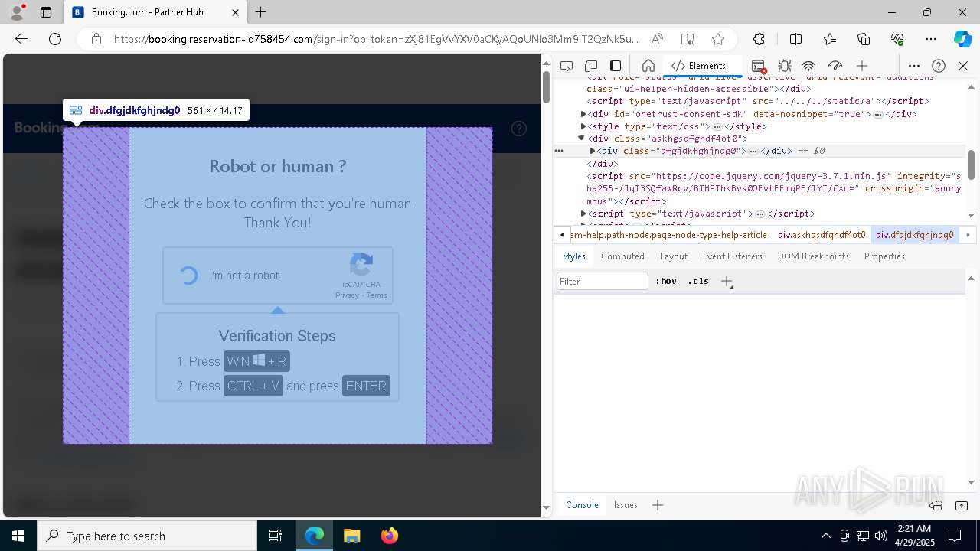Switch to the Computed tab
The height and width of the screenshot is (551, 980).
(x=622, y=256)
